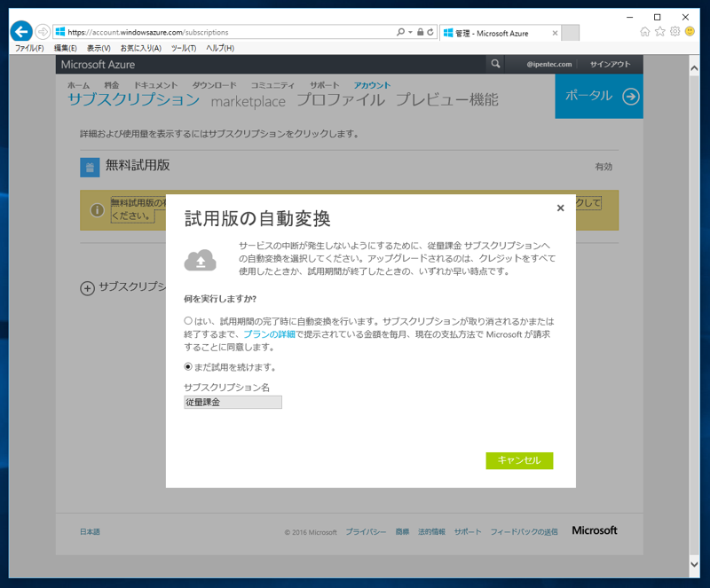Click the 有効 status text
710x588 pixels.
(x=603, y=167)
